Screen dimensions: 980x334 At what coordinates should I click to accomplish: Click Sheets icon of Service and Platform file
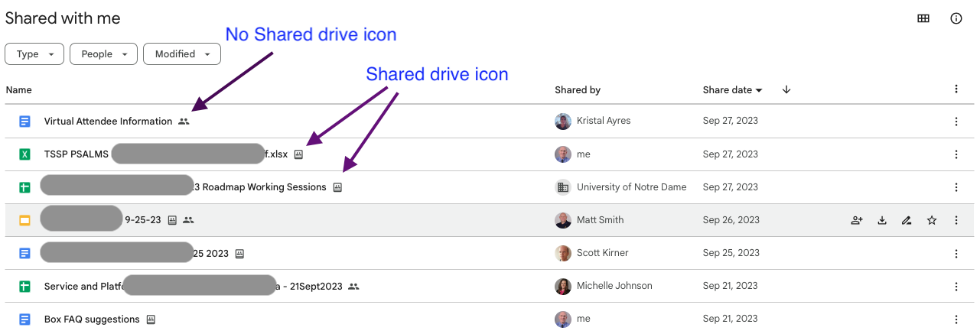pyautogui.click(x=24, y=287)
